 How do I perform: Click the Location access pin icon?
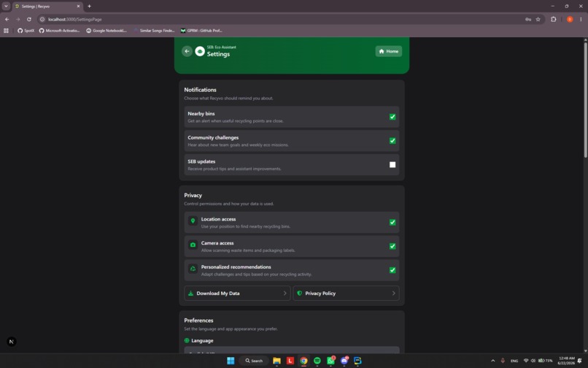pos(193,221)
